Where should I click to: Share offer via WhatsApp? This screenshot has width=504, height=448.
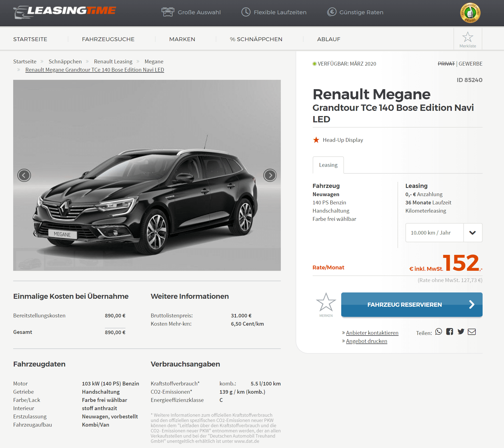coord(439,332)
